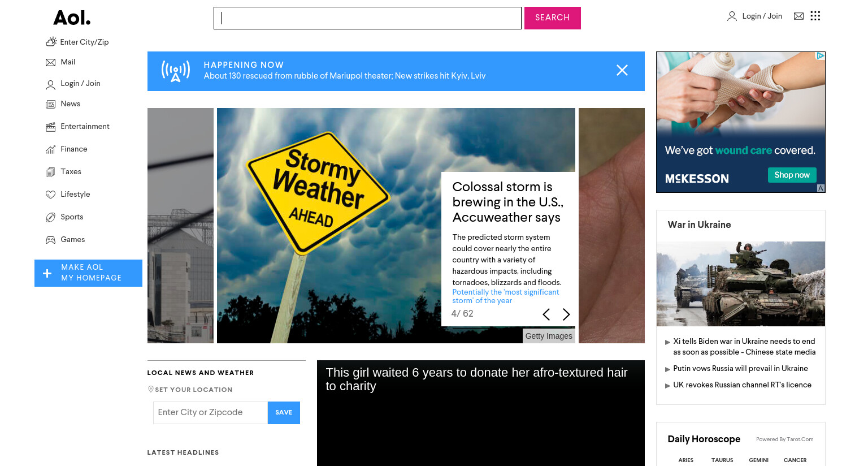Viewport: 868px width, 466px height.
Task: Select the Taurus horoscope sign
Action: (722, 460)
